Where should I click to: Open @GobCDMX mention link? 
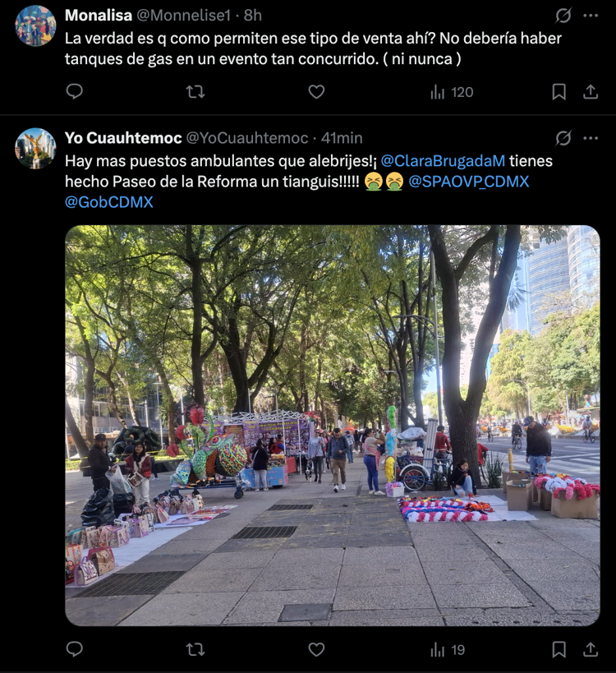(x=109, y=202)
